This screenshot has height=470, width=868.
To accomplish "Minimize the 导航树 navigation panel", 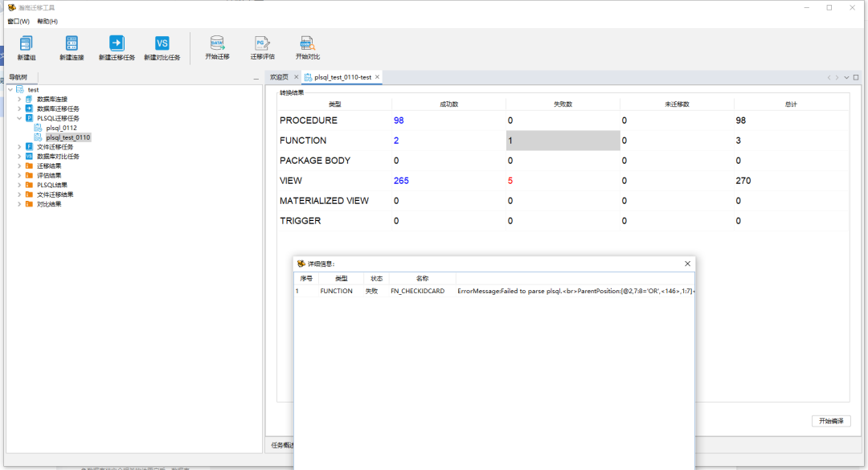I will click(x=256, y=78).
